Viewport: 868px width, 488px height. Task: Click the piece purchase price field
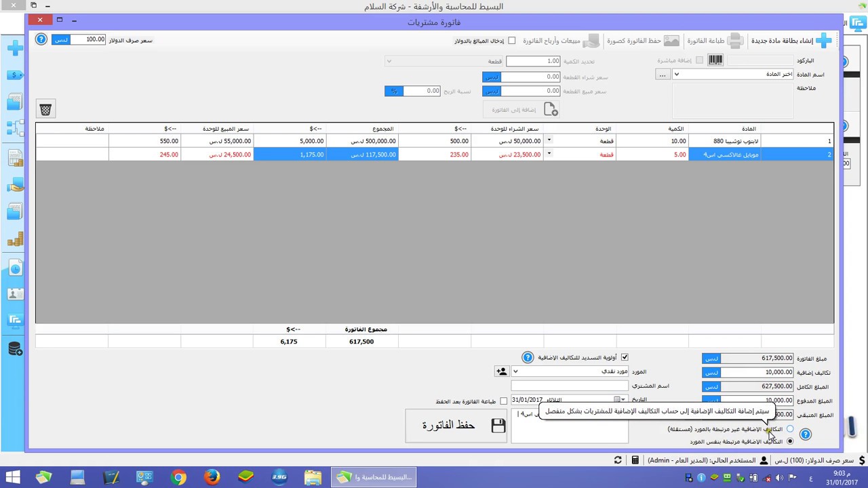click(530, 77)
